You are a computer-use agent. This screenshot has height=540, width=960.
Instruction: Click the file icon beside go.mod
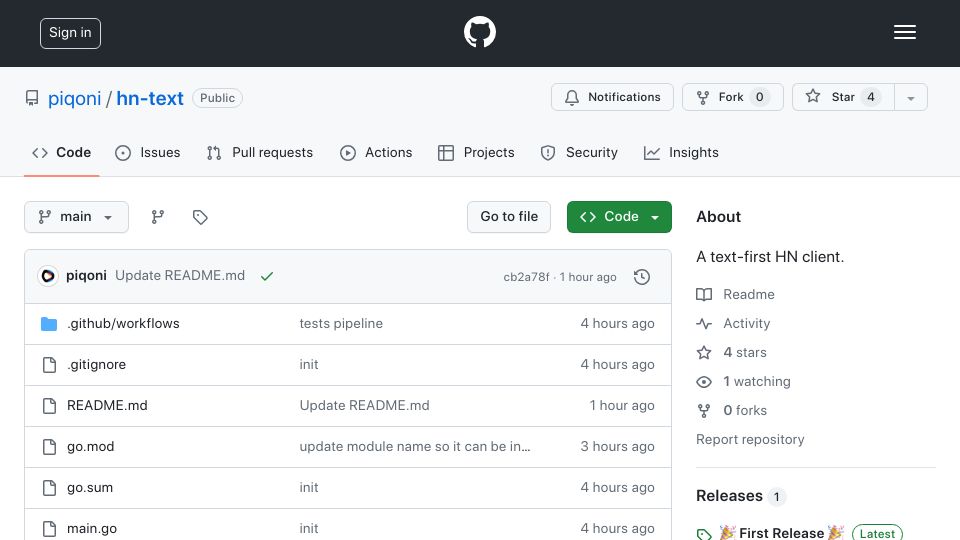[x=50, y=447]
